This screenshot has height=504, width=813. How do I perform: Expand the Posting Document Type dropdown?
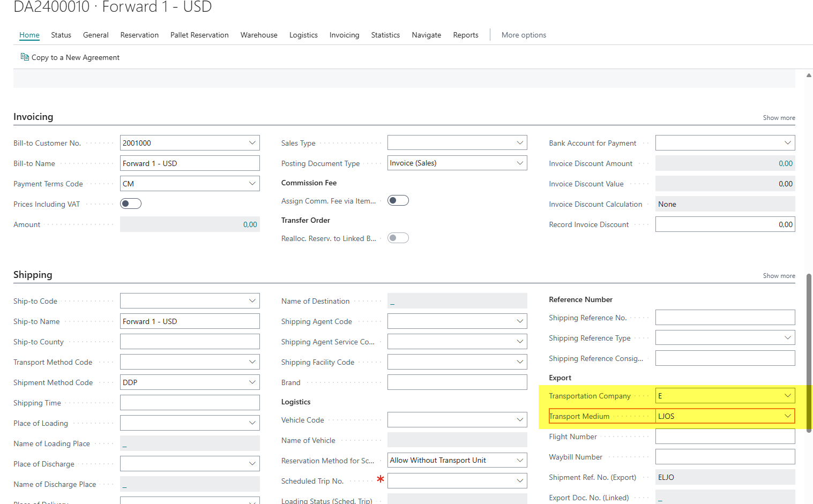pyautogui.click(x=519, y=163)
